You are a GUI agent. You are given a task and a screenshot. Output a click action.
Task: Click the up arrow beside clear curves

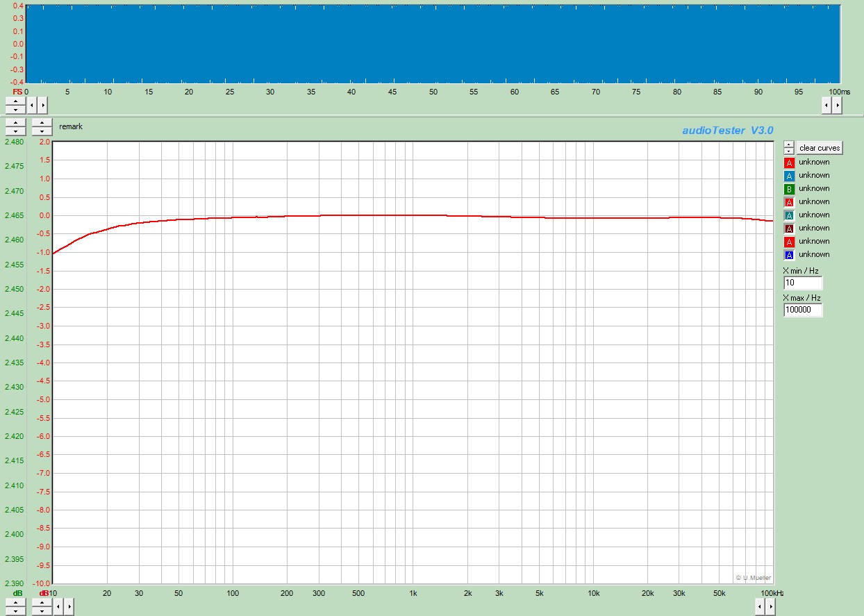pos(789,144)
